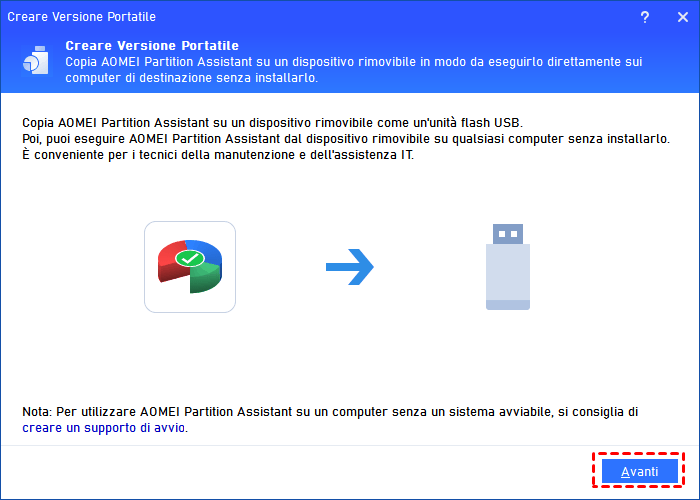Screen dimensions: 700x500
Task: Click the header description about computer di destinazione
Action: click(192, 78)
